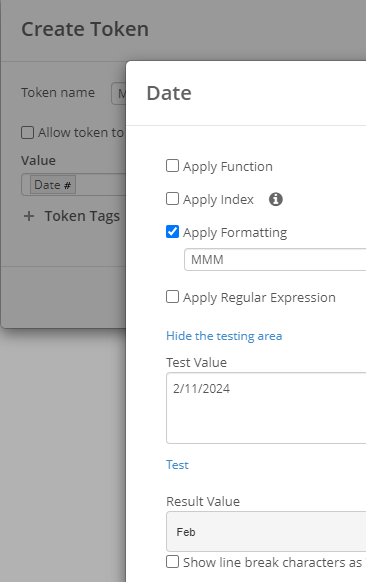Click the Hide the testing area link

click(224, 336)
